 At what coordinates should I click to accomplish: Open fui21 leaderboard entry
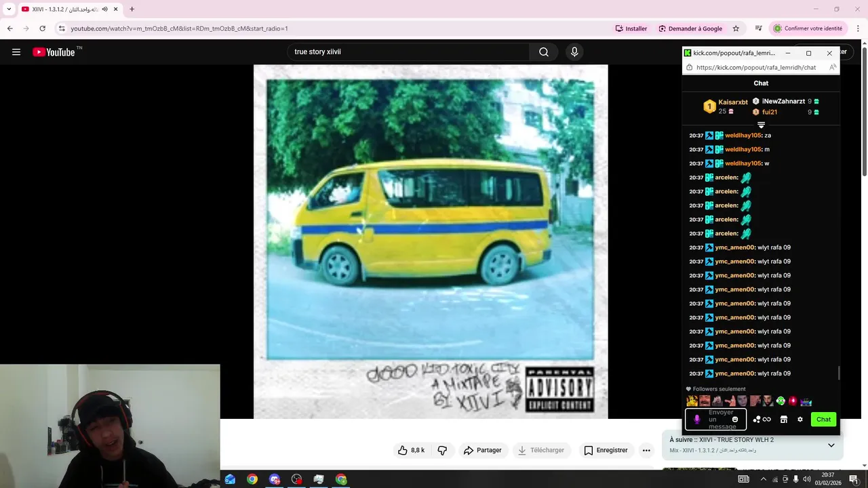(785, 112)
